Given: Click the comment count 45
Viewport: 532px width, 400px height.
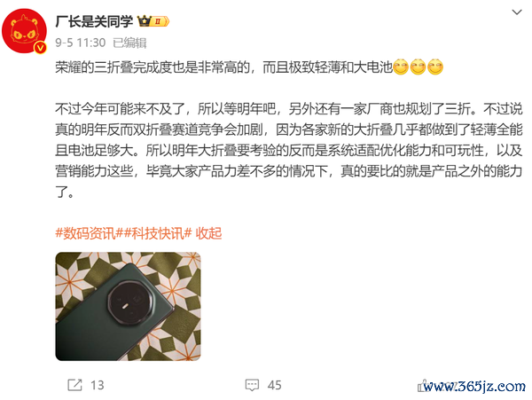Looking at the screenshot, I should click(x=275, y=385).
